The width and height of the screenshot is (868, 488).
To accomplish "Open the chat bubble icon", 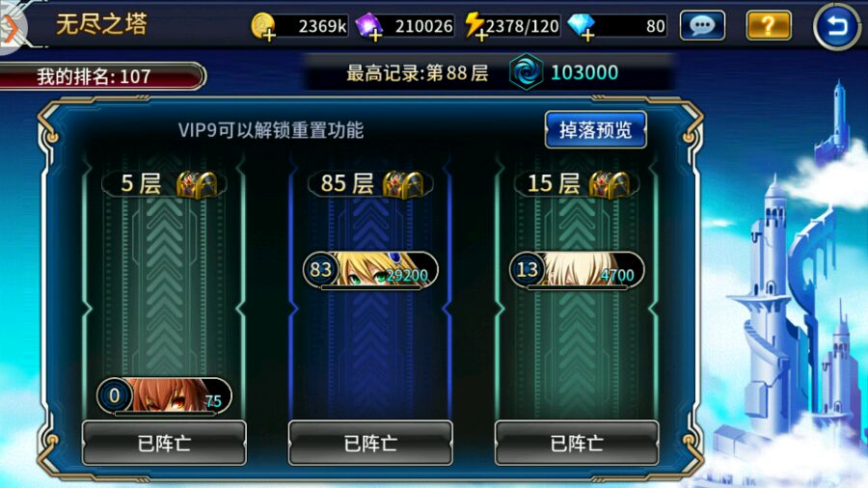I will [702, 25].
